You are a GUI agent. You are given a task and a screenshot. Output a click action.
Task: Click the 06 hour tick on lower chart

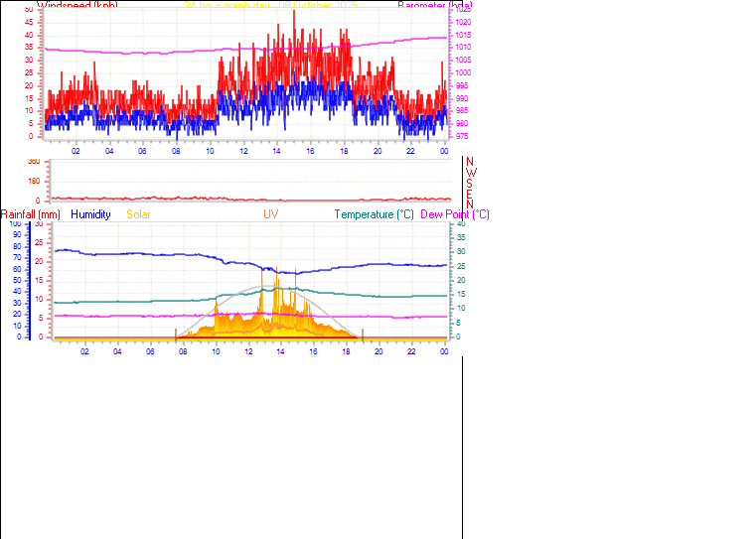pos(150,351)
